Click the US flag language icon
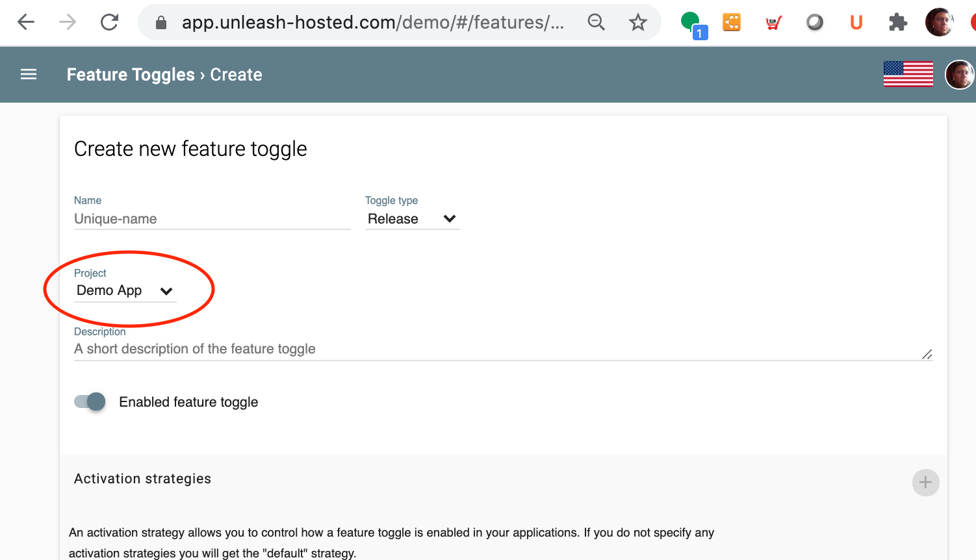 coord(908,74)
